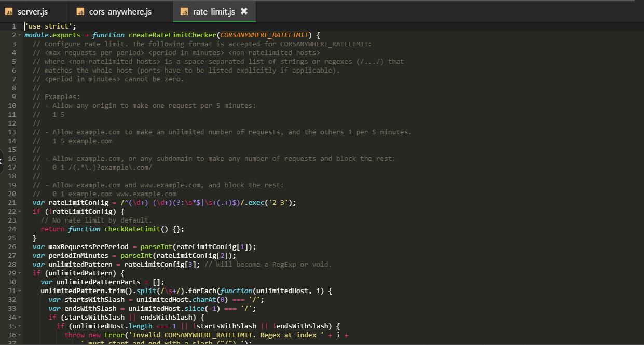Screen dimensions: 644x345
Task: Collapse the if (!rateLimitConfig) block at line 22
Action: (x=20, y=211)
